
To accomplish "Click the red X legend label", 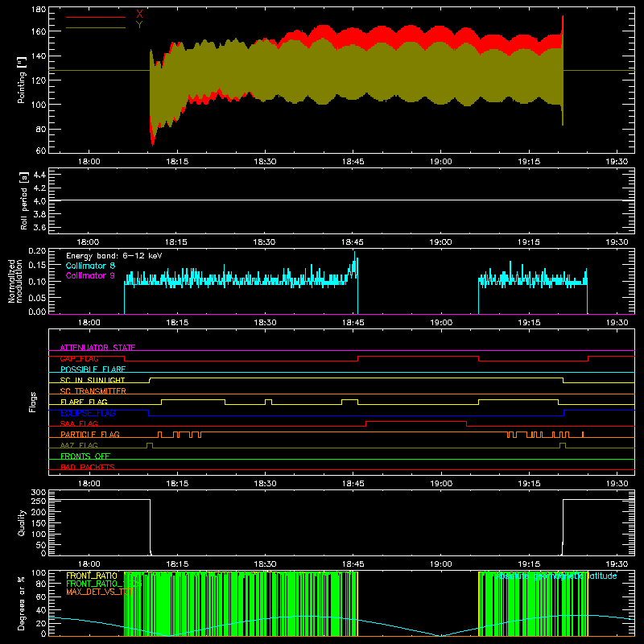I will coord(139,14).
